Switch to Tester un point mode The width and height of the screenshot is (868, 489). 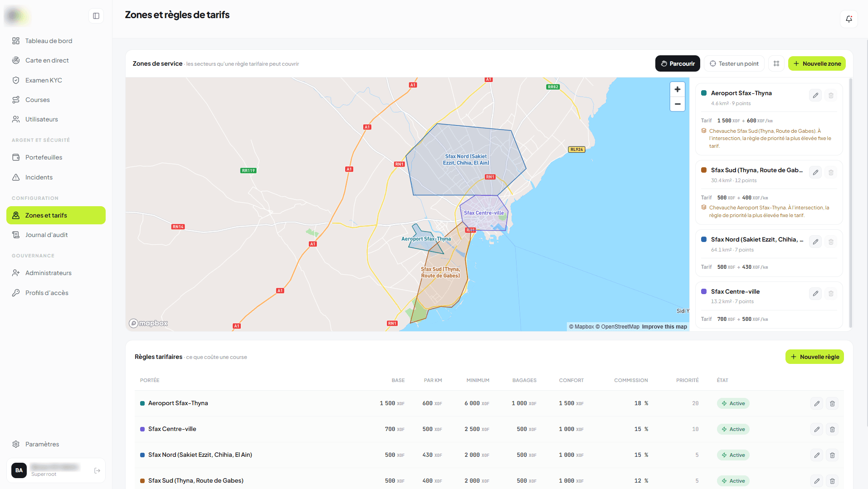[734, 63]
